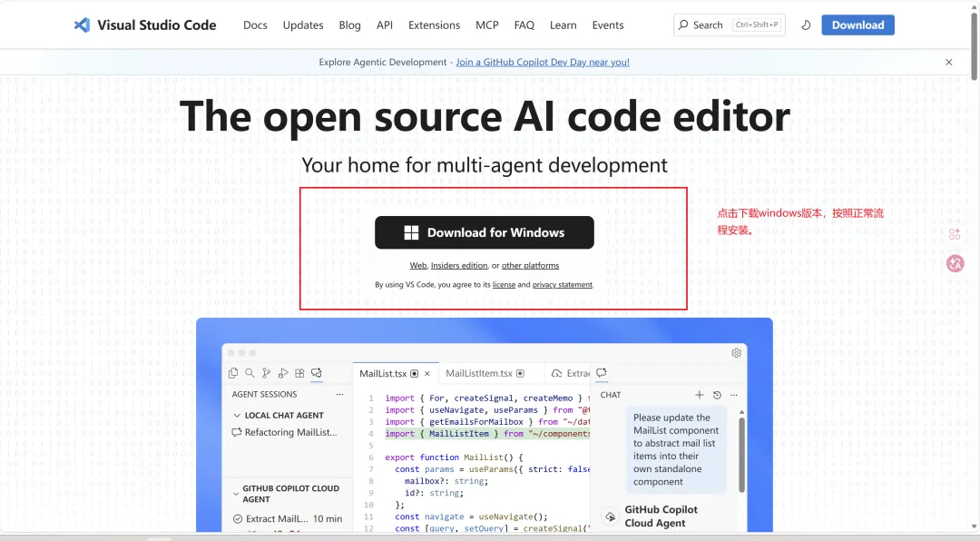980x541 pixels.
Task: Click the Visual Studio Code logo icon
Action: click(82, 25)
